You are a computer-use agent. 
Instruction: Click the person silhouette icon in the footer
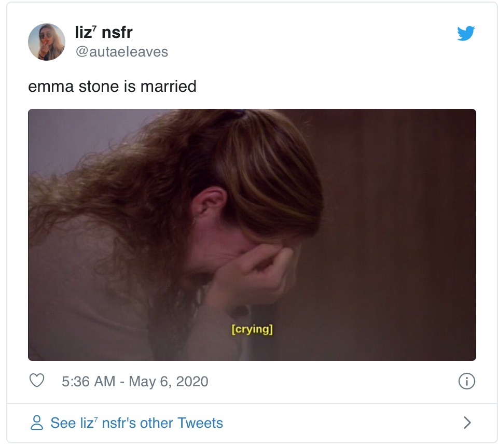(x=37, y=423)
